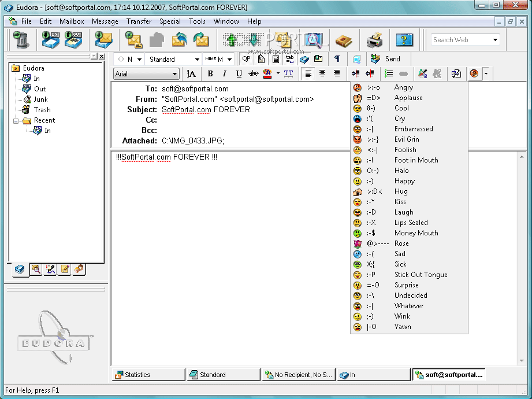Open the In mailbox toolbar icon
Screen dimensions: 532x399
[x=51, y=40]
